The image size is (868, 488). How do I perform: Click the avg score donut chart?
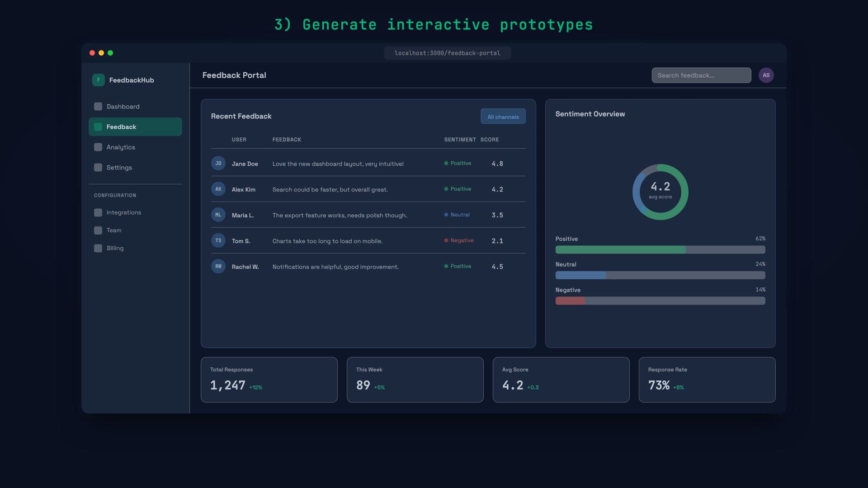coord(660,192)
